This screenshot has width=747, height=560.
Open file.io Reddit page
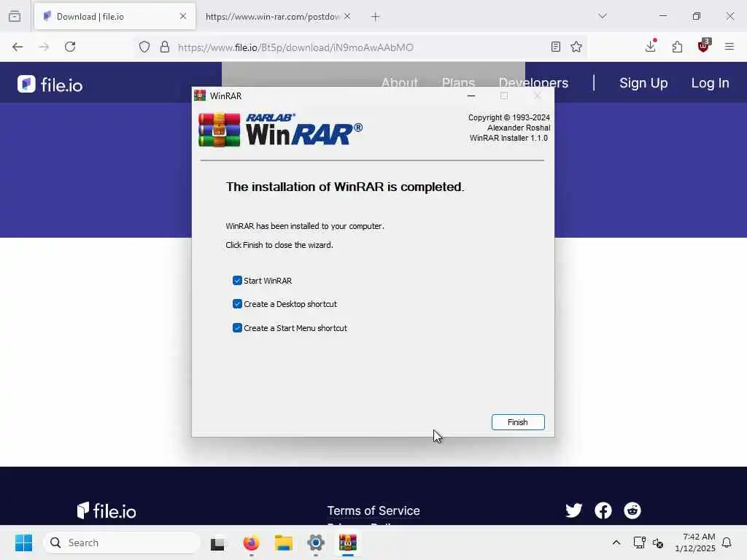click(x=632, y=510)
